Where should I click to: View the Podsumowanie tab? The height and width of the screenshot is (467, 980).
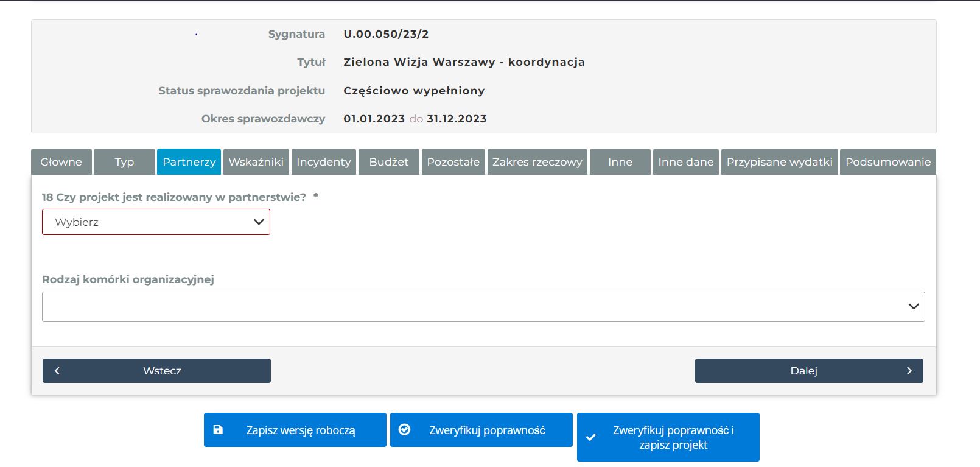pos(887,162)
